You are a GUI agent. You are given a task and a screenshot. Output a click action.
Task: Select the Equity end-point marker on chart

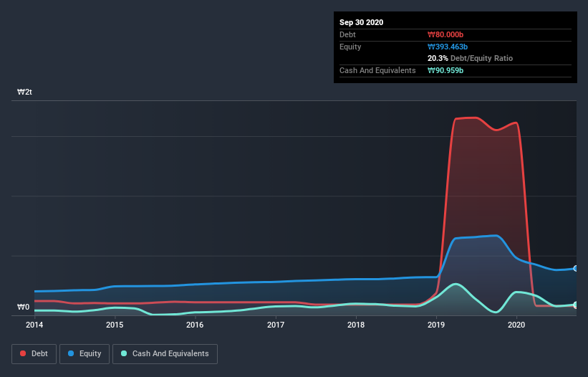click(x=576, y=268)
